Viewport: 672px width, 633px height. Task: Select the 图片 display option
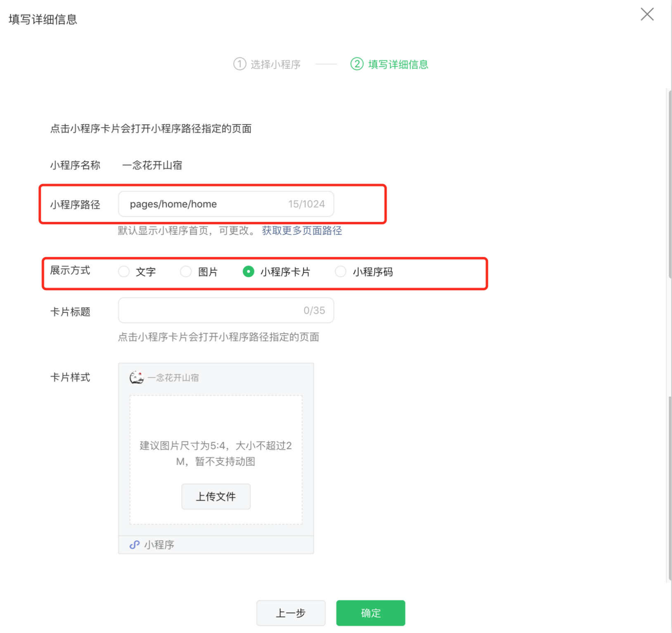click(199, 272)
